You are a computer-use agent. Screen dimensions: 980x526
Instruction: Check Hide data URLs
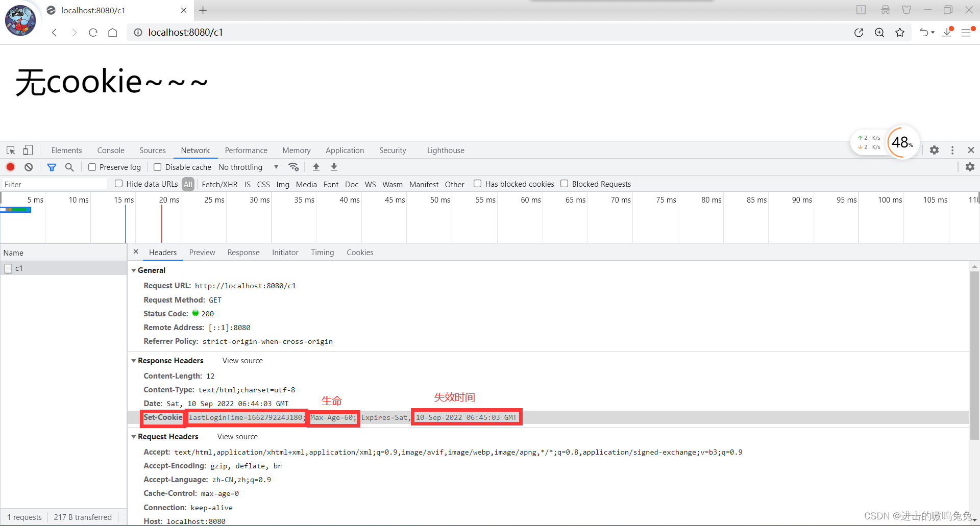pyautogui.click(x=118, y=184)
